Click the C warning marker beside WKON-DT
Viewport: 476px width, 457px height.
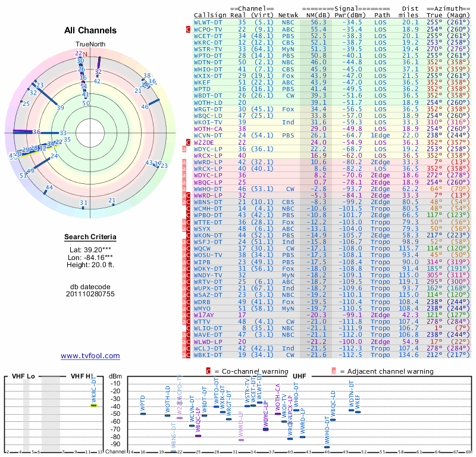188,235
